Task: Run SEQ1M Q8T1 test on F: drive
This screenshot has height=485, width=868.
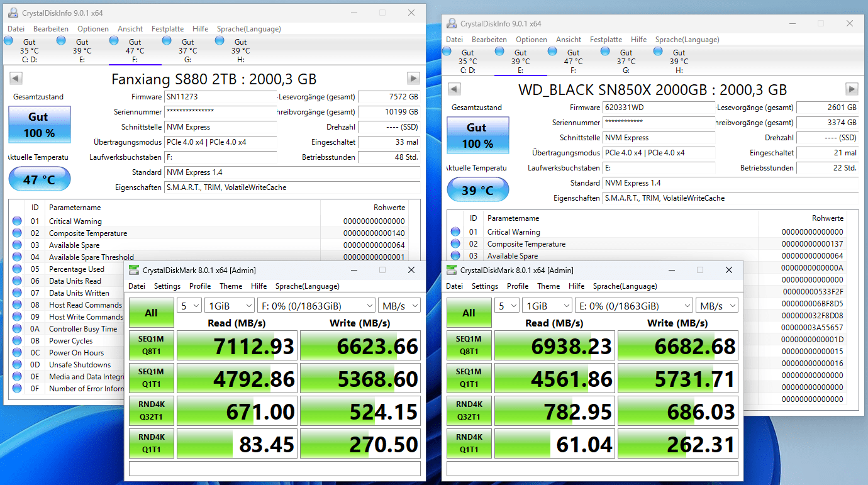Action: coord(151,345)
